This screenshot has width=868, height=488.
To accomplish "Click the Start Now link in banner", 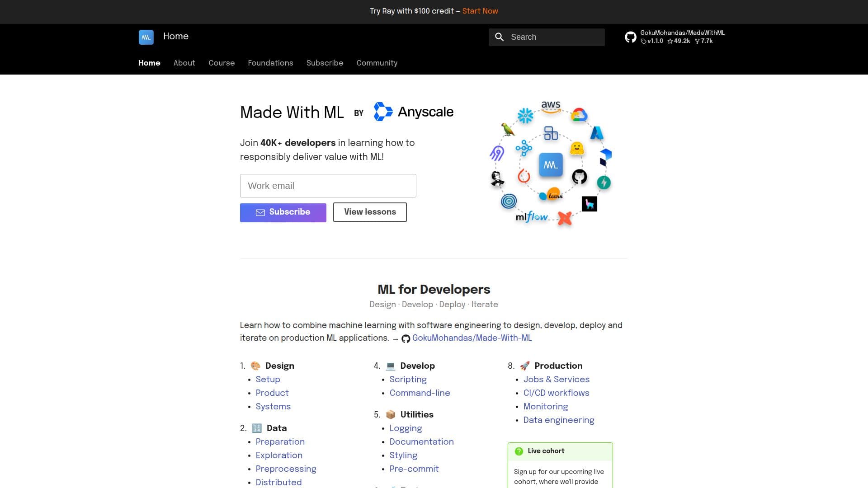I will pyautogui.click(x=480, y=11).
